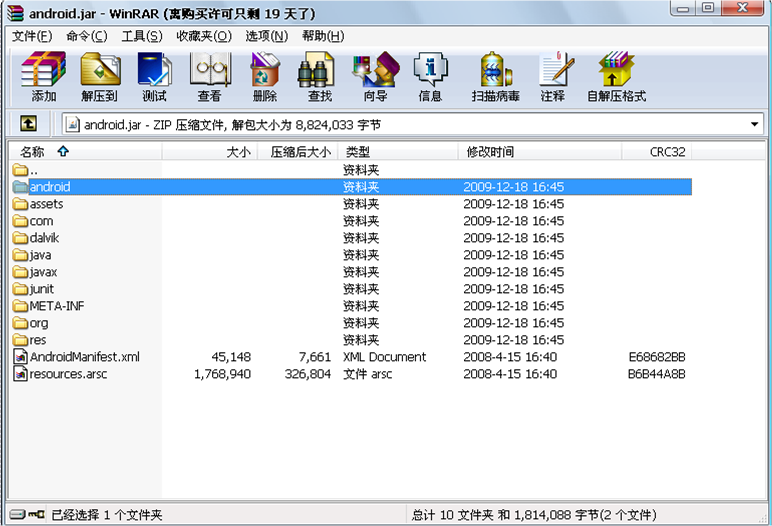
Task: Open the 选项(N) menu
Action: tap(267, 36)
